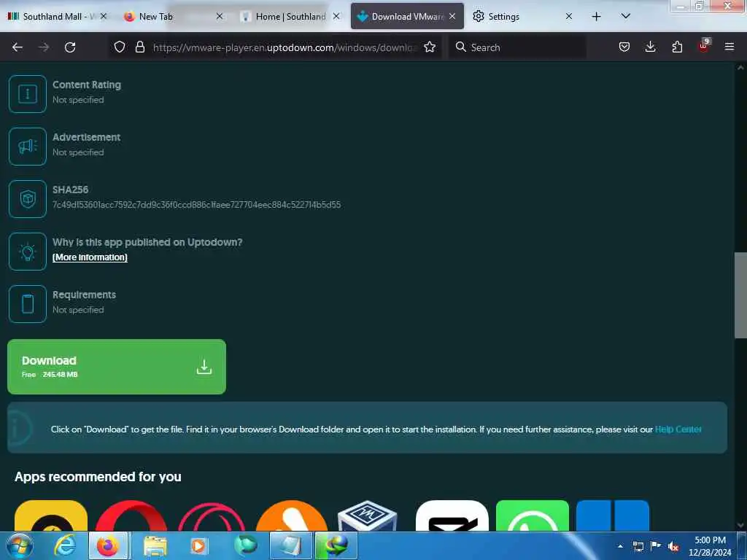Open the Firefox hamburger menu
The height and width of the screenshot is (560, 747).
(x=729, y=47)
